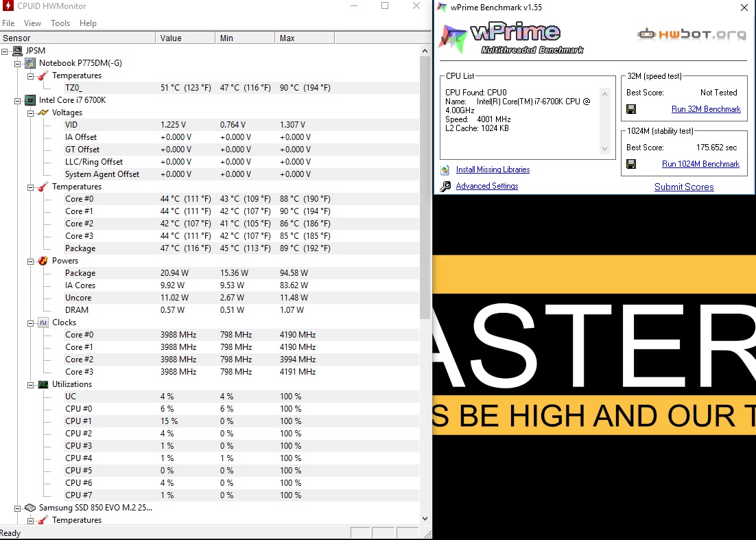Click the Min column header
Screen dimensions: 756x540
(245, 38)
